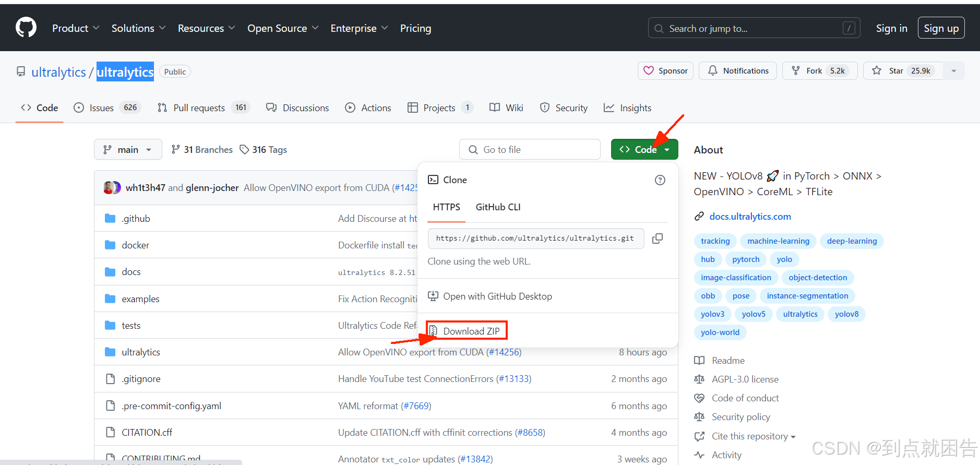The image size is (980, 465).
Task: Click the GitHub Octocat logo
Action: (x=26, y=28)
